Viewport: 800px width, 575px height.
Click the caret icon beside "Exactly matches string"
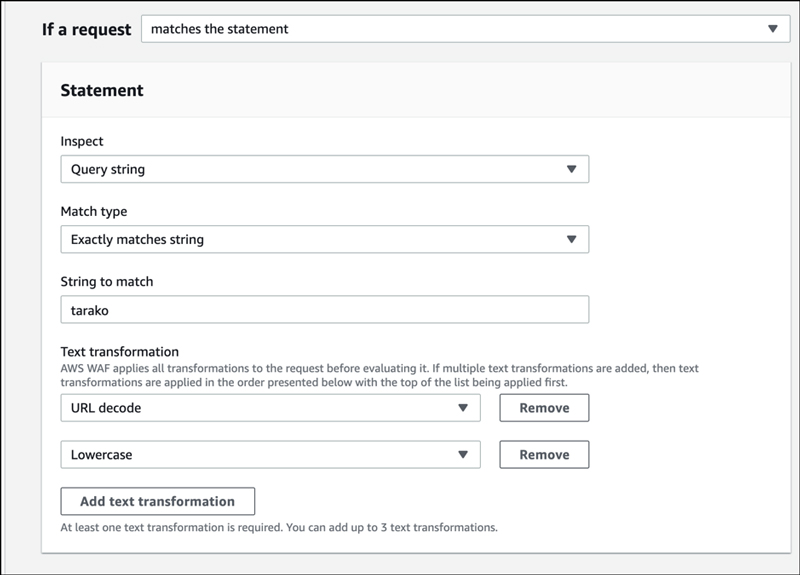(x=571, y=239)
